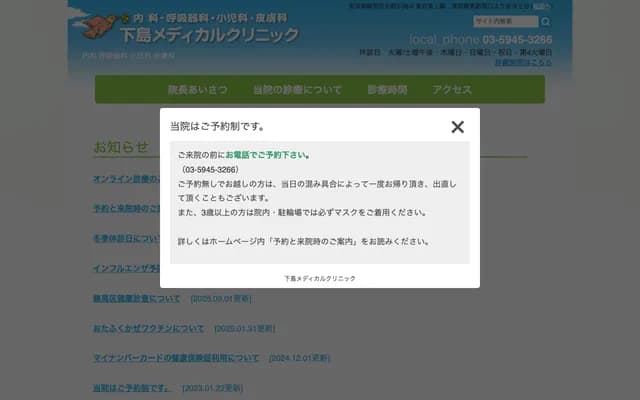Click the 3歳以上の方 mask notice line
Viewport: 640px width, 400px height.
coord(302,213)
